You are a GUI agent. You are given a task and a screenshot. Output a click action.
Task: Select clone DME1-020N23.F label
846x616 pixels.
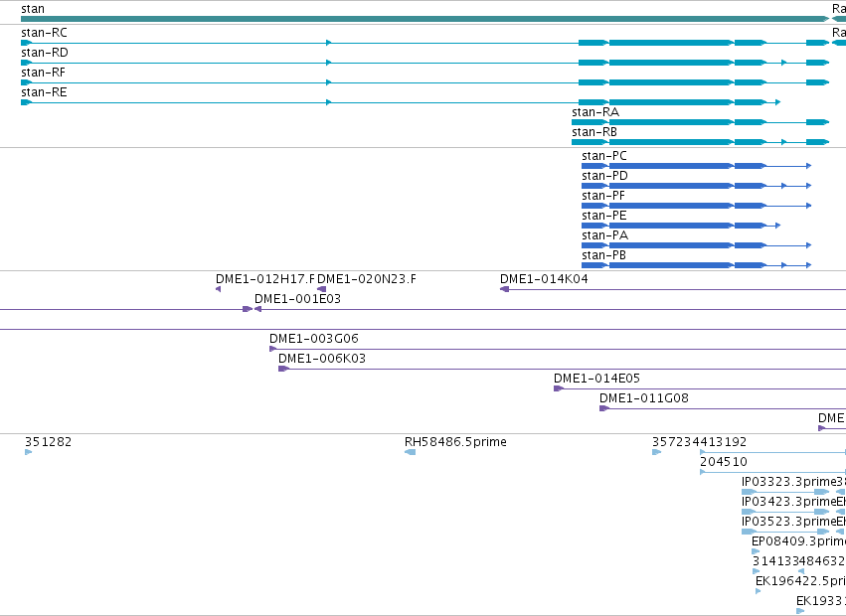(x=367, y=279)
